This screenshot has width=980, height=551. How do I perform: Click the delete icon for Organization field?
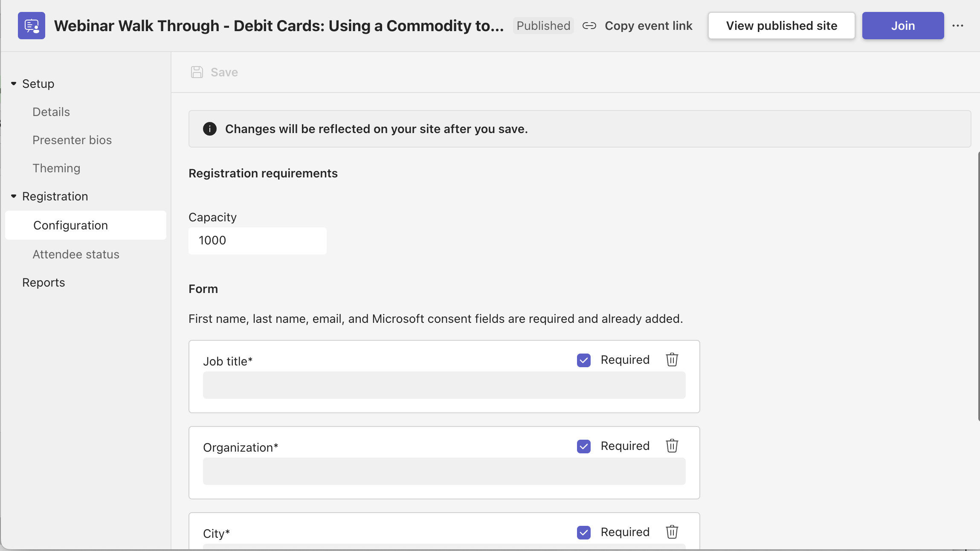672,445
